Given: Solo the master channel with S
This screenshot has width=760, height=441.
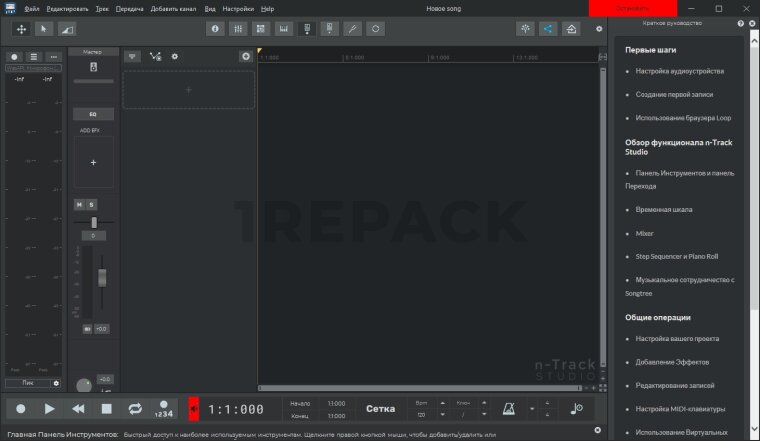Looking at the screenshot, I should point(92,205).
